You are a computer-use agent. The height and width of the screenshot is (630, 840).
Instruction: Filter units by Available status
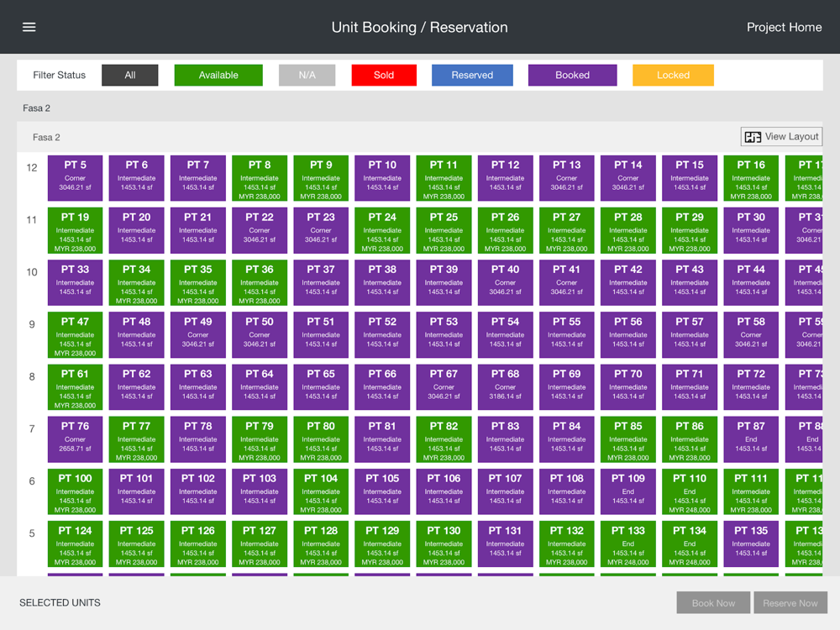218,75
